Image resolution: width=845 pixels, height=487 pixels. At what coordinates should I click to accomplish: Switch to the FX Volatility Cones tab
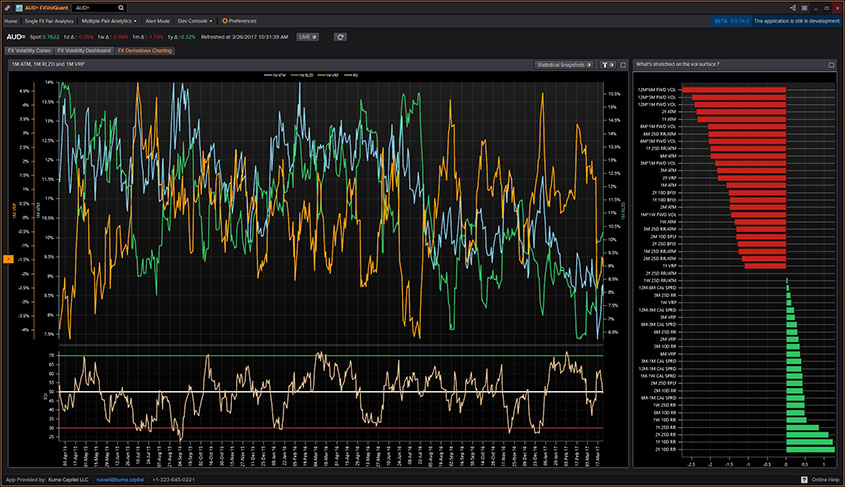[27, 50]
